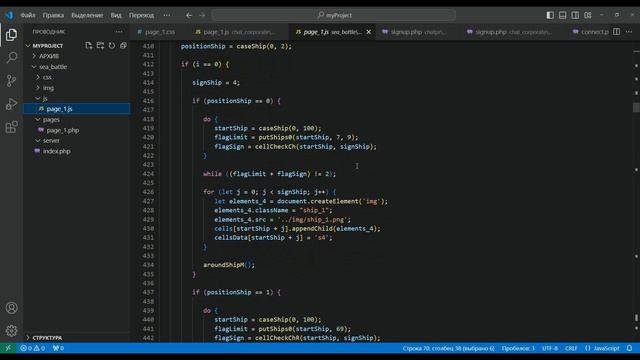This screenshot has height=360, width=640.
Task: Open the Правка menu
Action: coord(53,15)
